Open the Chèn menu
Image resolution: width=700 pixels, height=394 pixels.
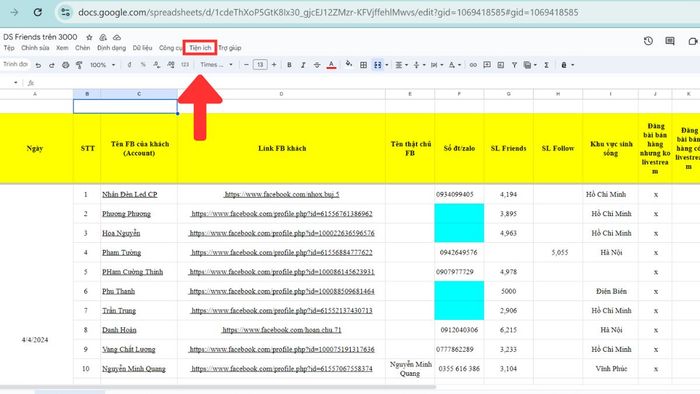pyautogui.click(x=83, y=48)
